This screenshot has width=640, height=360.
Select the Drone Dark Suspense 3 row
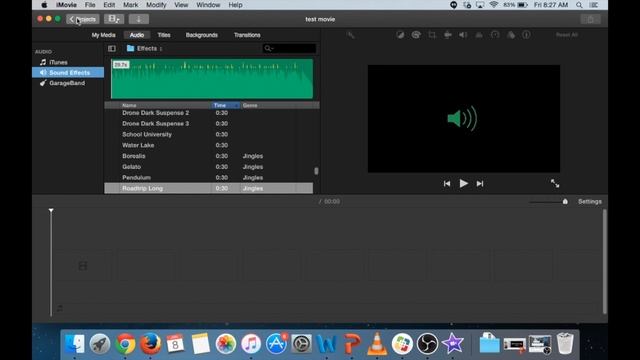point(209,124)
